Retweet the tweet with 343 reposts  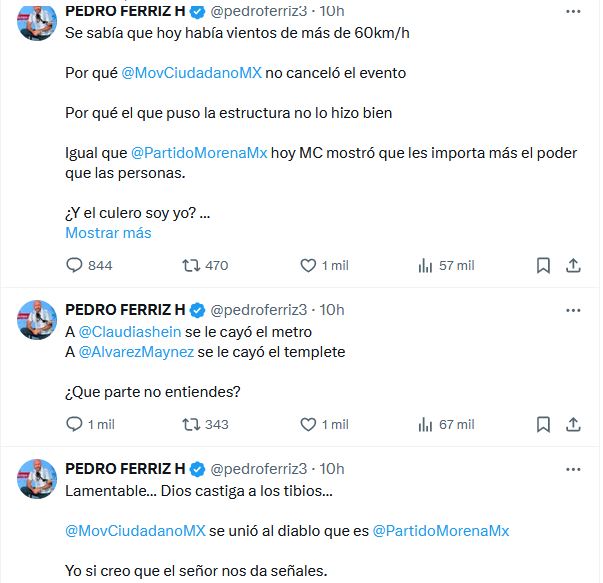coord(189,424)
